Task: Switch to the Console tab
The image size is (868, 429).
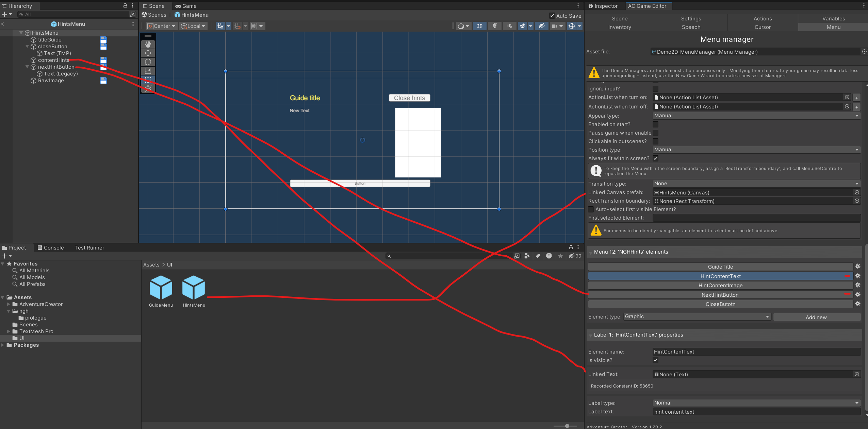Action: 51,248
